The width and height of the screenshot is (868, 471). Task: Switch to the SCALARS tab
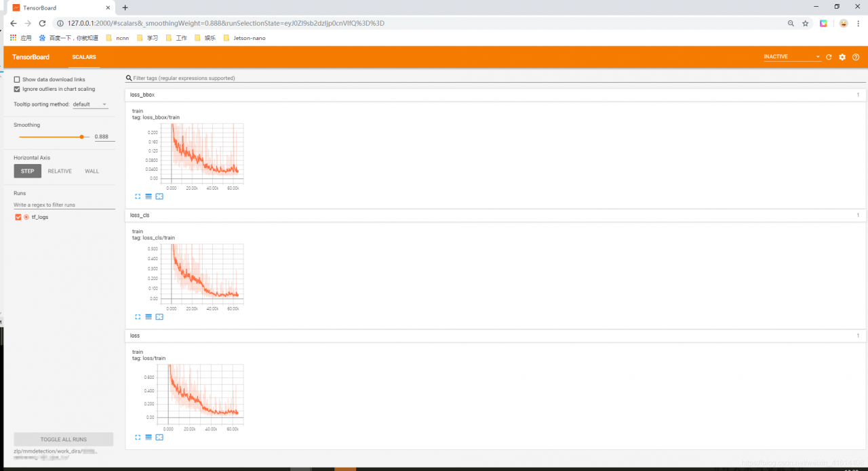[x=84, y=57]
